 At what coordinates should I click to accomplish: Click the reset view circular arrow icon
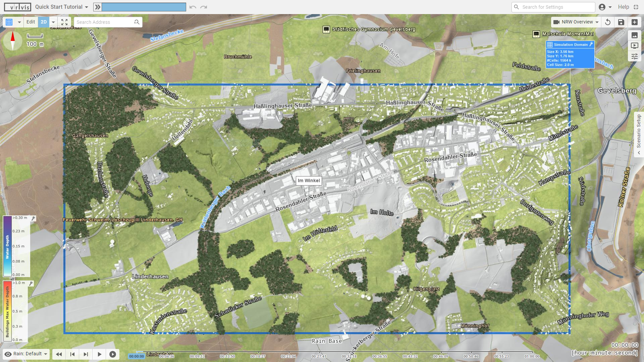[608, 22]
